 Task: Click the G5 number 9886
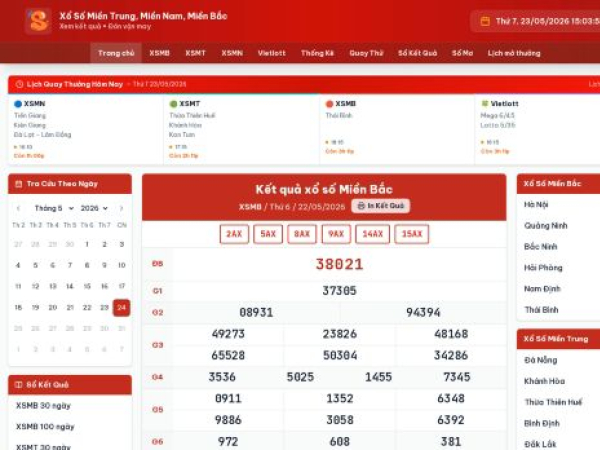[228, 420]
